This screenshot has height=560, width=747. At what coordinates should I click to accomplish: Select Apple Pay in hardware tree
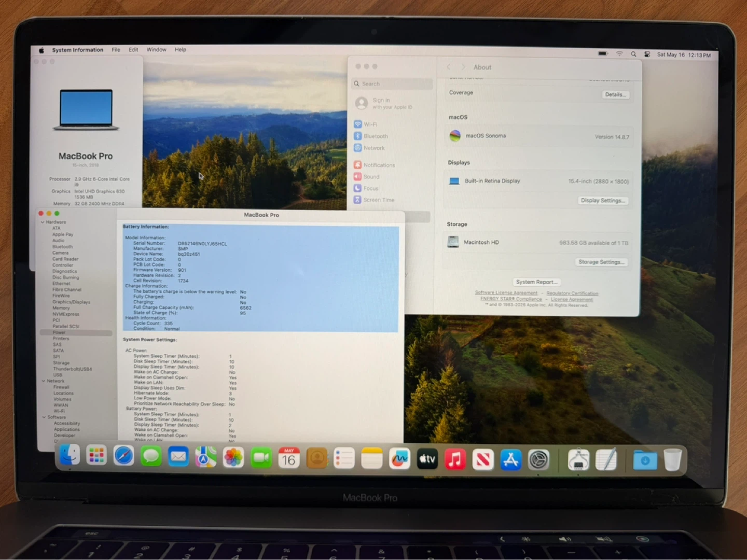click(62, 234)
